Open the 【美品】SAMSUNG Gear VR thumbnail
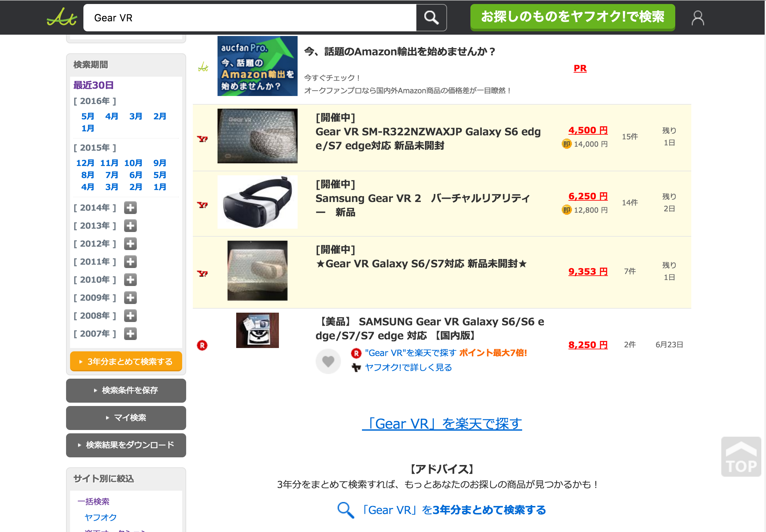The width and height of the screenshot is (766, 532). (257, 330)
